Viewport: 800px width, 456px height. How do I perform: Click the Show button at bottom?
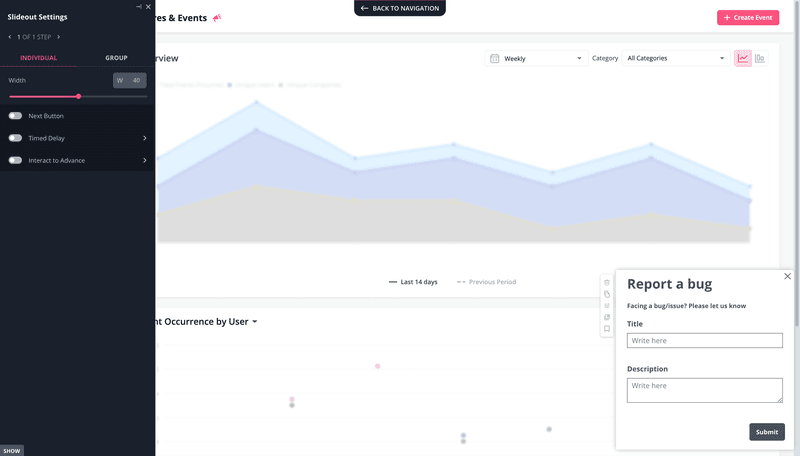[x=12, y=450]
